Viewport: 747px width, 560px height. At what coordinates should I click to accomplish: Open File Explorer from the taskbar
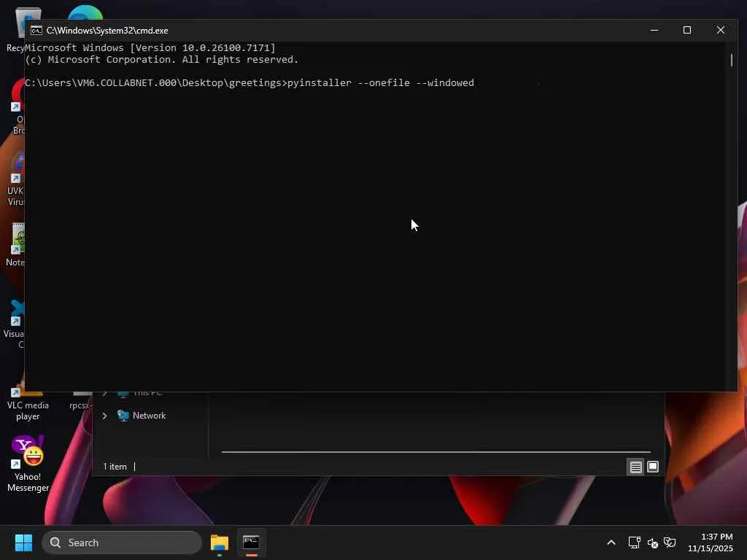coord(220,542)
